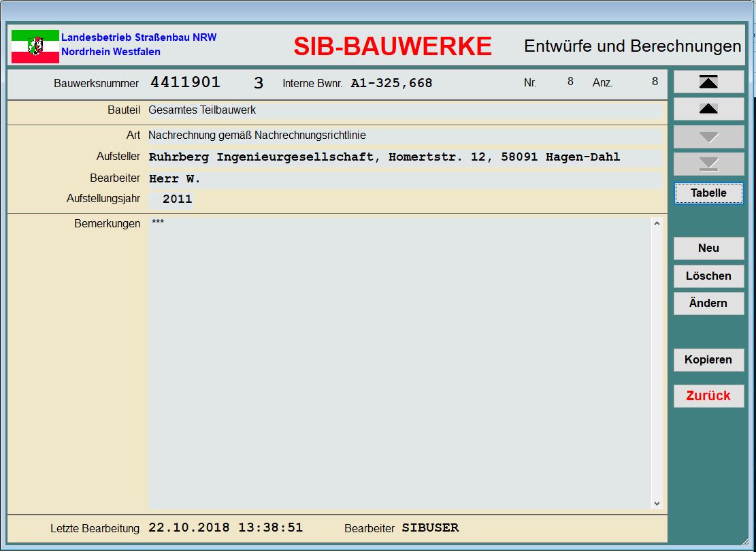This screenshot has height=552, width=756.
Task: Click scroll up arrow of Bemerkungen box
Action: click(657, 223)
